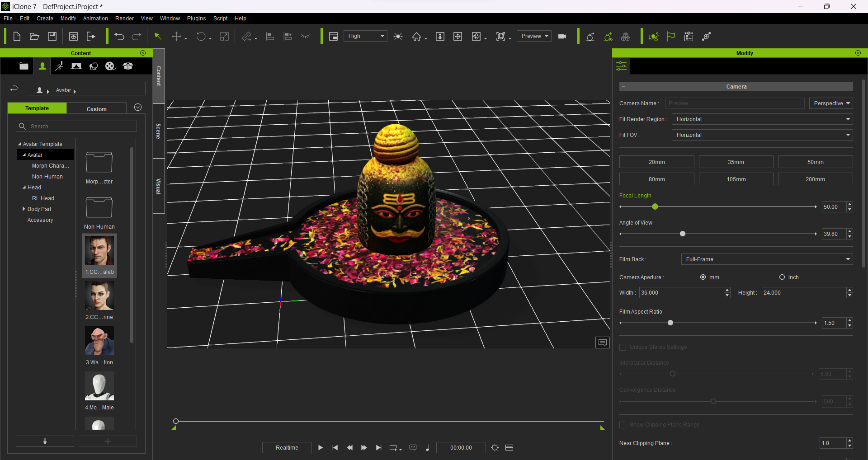The image size is (868, 460).
Task: Click the Realtime button
Action: pos(287,448)
